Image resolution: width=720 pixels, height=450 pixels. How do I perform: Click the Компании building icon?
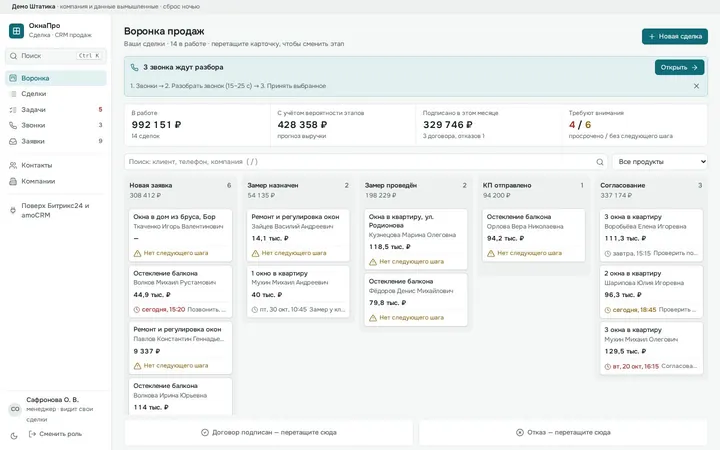coord(13,181)
